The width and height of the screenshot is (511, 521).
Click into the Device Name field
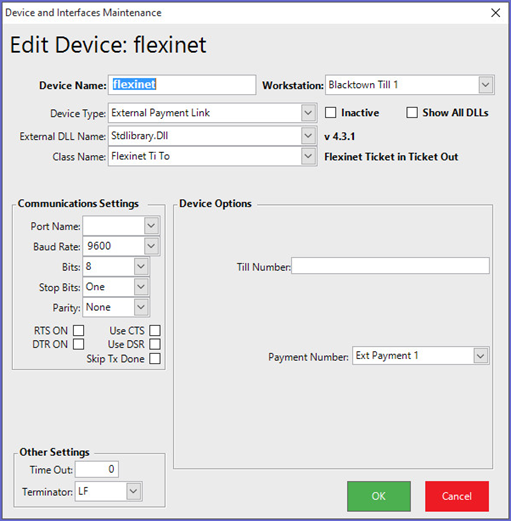[x=182, y=85]
